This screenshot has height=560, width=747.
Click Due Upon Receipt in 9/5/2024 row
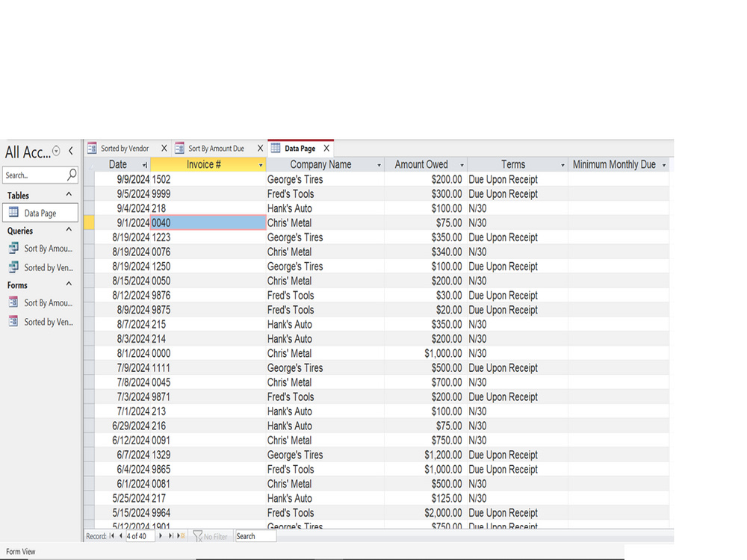[x=518, y=194]
